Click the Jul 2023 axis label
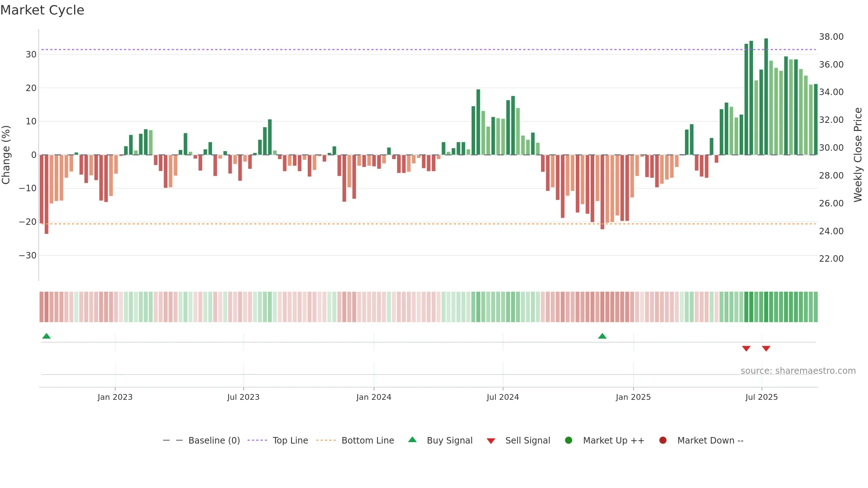 (243, 397)
